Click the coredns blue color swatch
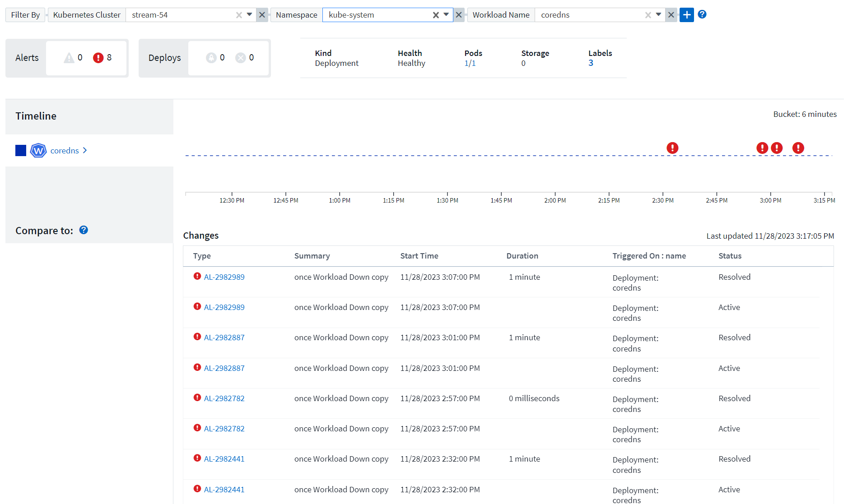848x504 pixels. coord(21,150)
